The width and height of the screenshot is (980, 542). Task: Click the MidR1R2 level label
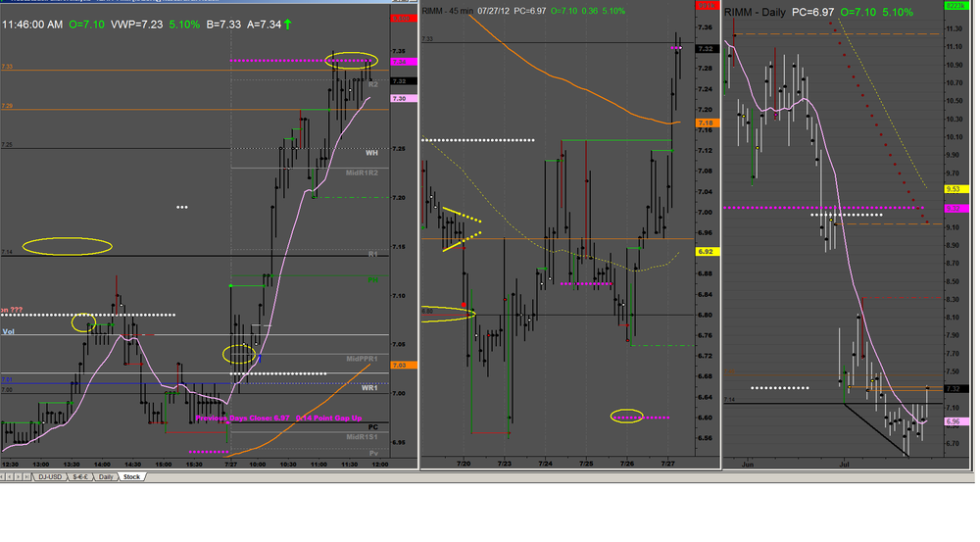[x=362, y=172]
